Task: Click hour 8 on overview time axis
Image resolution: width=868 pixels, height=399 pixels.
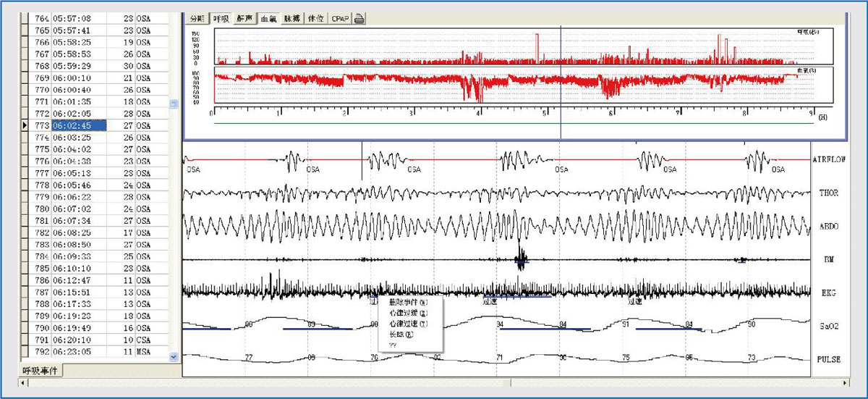Action: click(744, 113)
